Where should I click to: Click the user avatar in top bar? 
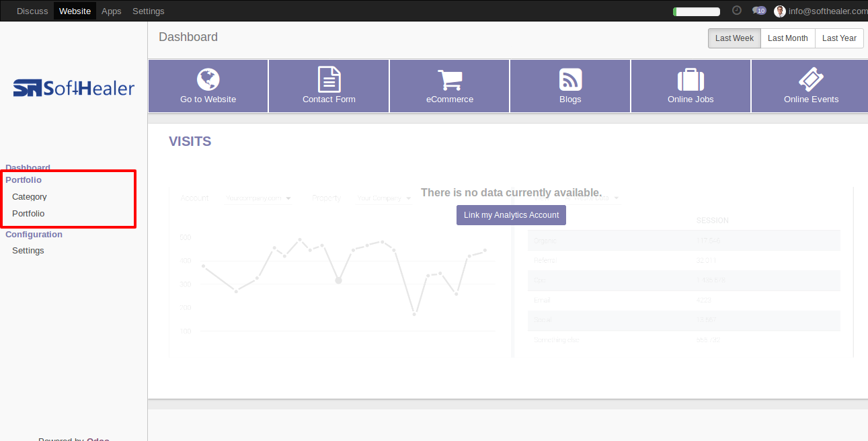coord(780,11)
